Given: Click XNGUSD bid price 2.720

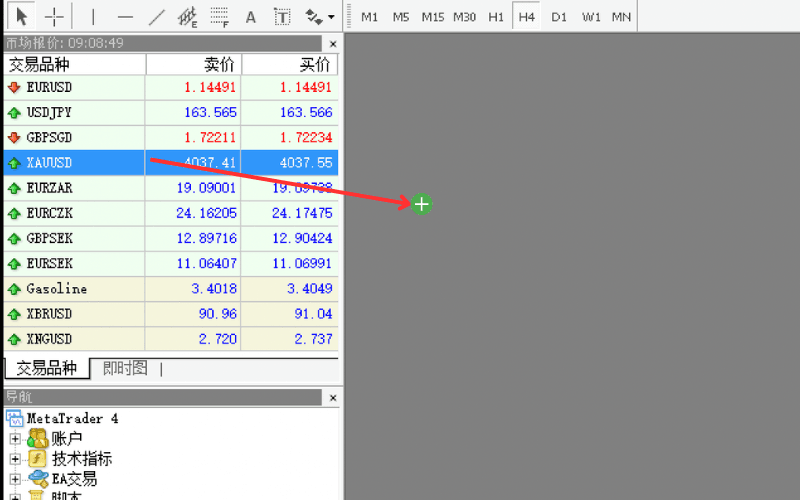Looking at the screenshot, I should 218,339.
